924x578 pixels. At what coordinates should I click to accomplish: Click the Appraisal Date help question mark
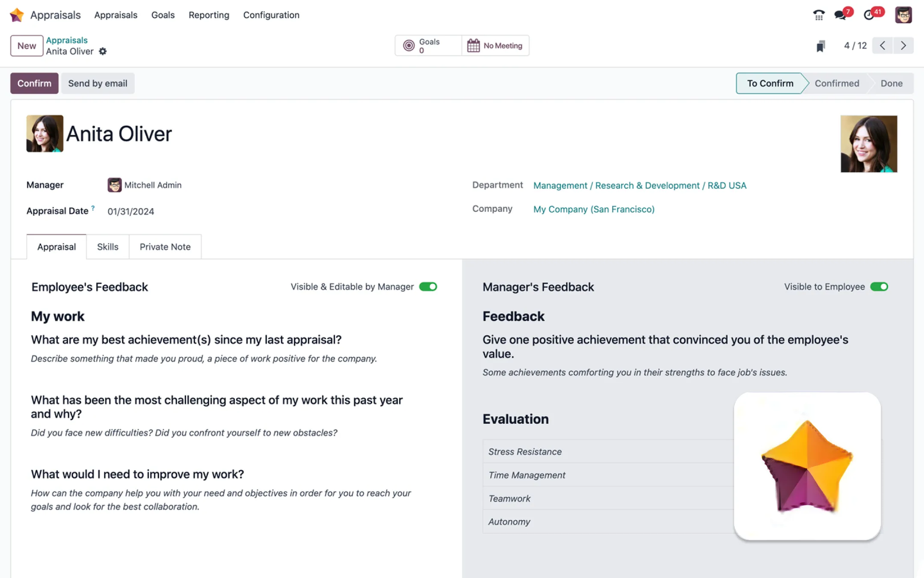[x=93, y=208]
